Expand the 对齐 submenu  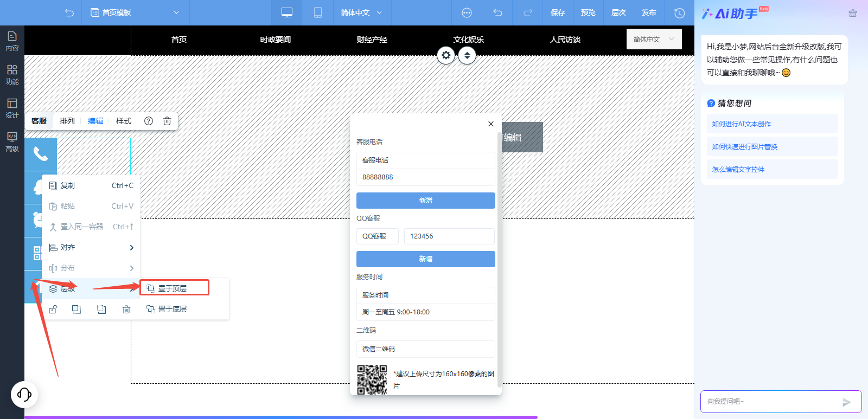pos(91,248)
